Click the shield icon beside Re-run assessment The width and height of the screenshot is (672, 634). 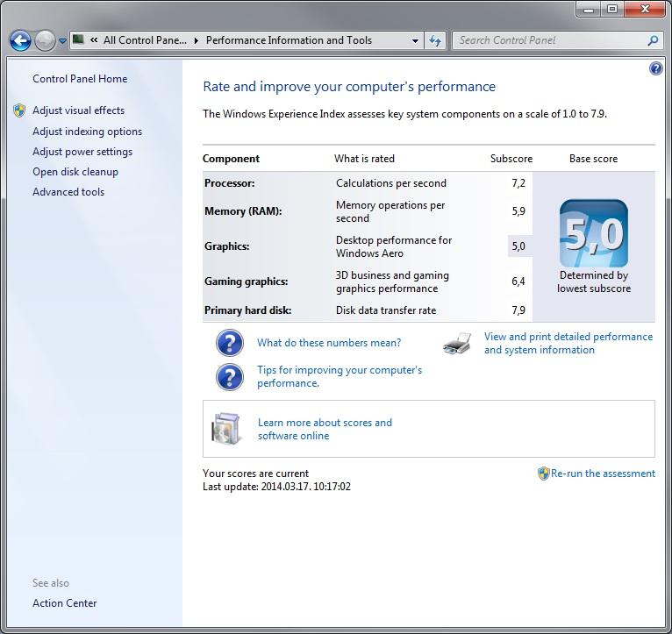tap(543, 474)
